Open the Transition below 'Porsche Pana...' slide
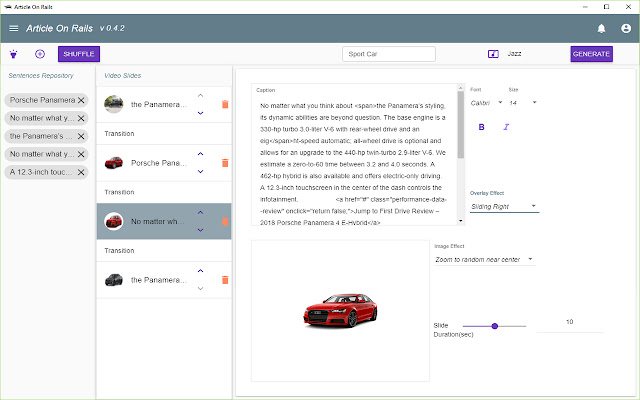This screenshot has height=400, width=640. (x=164, y=192)
